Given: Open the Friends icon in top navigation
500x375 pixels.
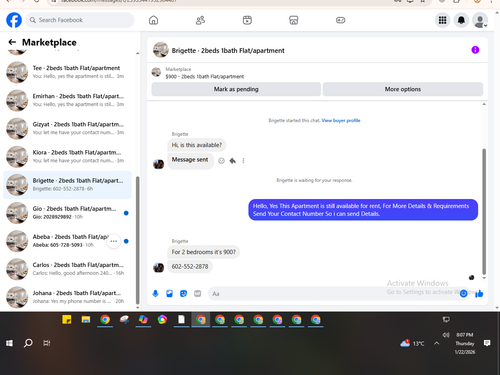Looking at the screenshot, I should click(x=200, y=20).
